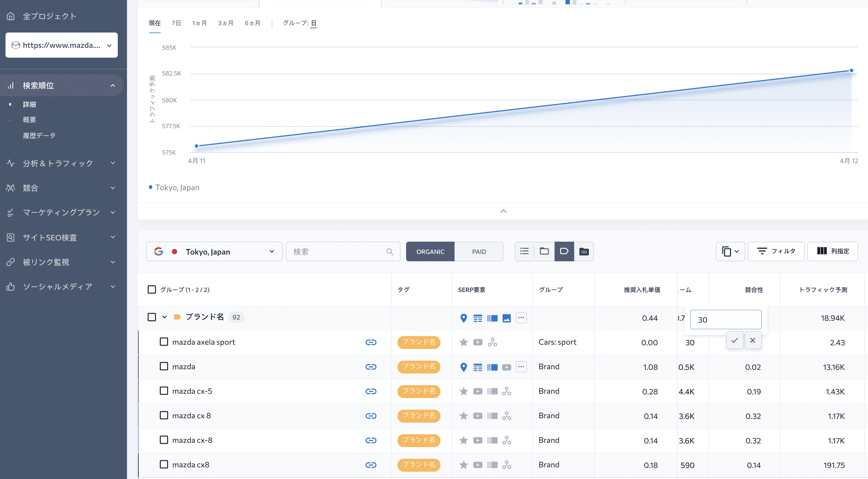This screenshot has width=868, height=479.
Task: Click the star icon in mazda cx 8 row
Action: 464,416
